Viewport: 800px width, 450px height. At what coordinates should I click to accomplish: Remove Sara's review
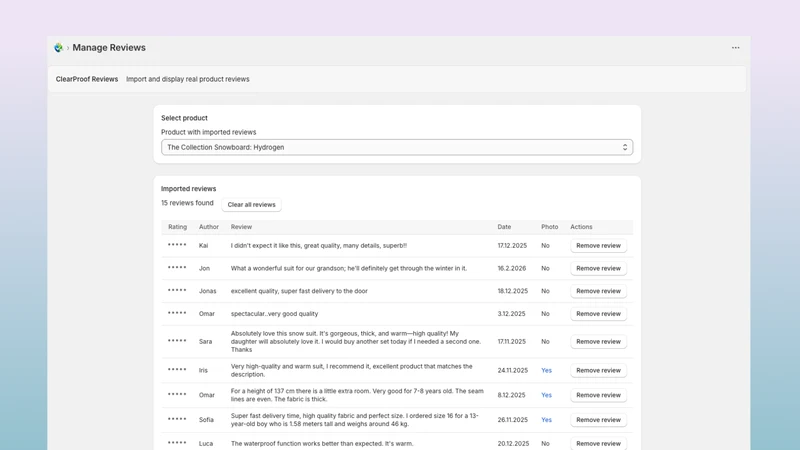tap(598, 341)
